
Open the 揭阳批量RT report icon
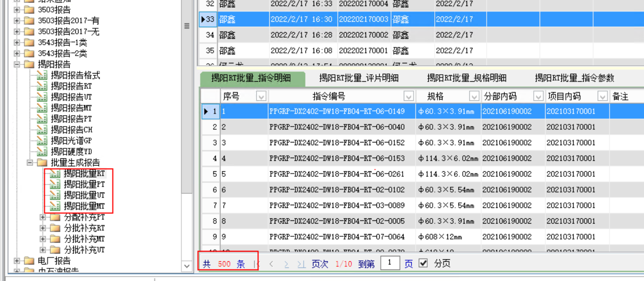[55, 174]
